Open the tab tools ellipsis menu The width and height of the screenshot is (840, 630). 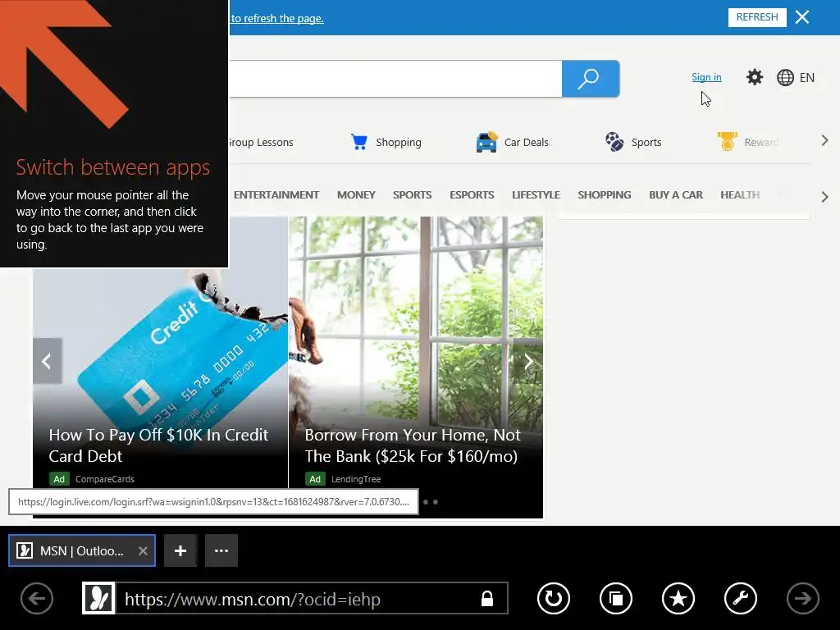coord(221,550)
